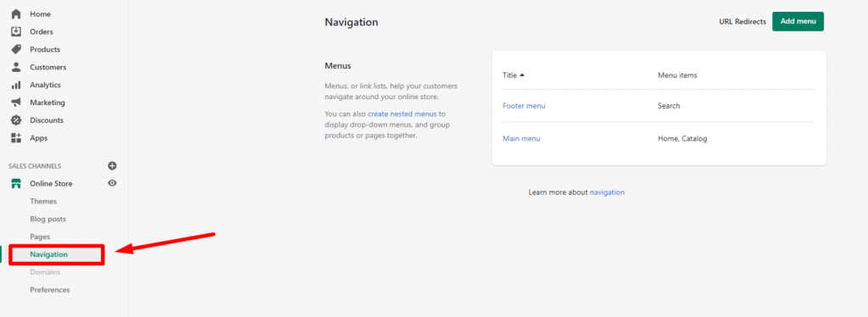Click the Menu items column header
Viewport: 868px width, 317px height.
pos(677,75)
